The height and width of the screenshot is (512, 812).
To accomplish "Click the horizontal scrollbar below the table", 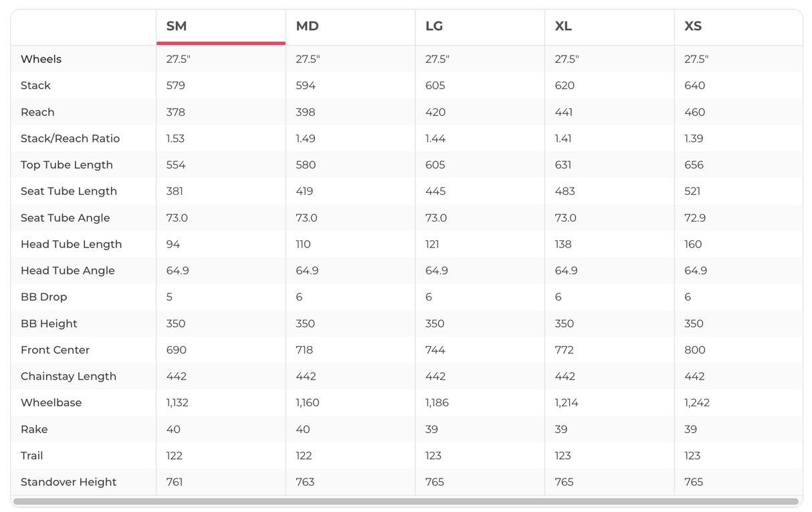I will 405,501.
